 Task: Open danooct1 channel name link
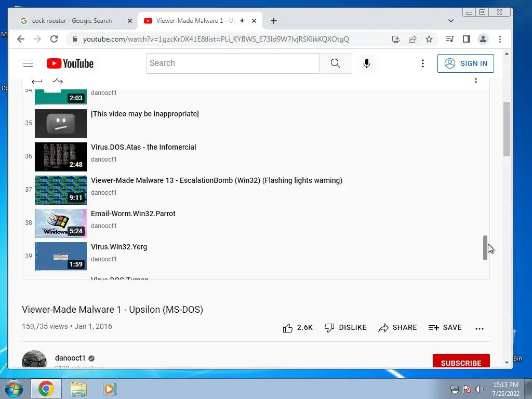pos(70,358)
